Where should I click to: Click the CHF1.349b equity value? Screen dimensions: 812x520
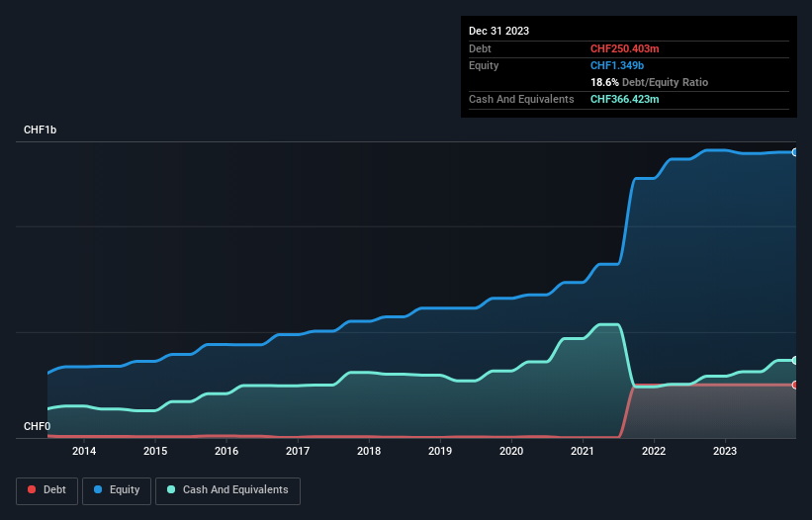(x=617, y=65)
